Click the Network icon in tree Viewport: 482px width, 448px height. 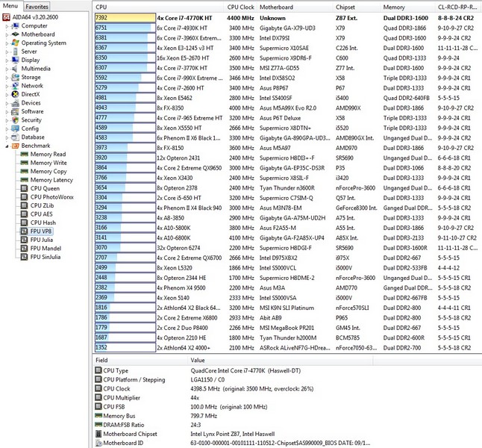pos(16,86)
